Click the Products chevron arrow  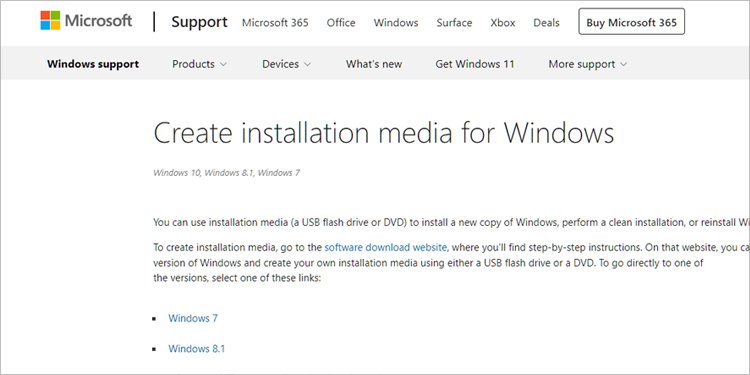[x=223, y=65]
